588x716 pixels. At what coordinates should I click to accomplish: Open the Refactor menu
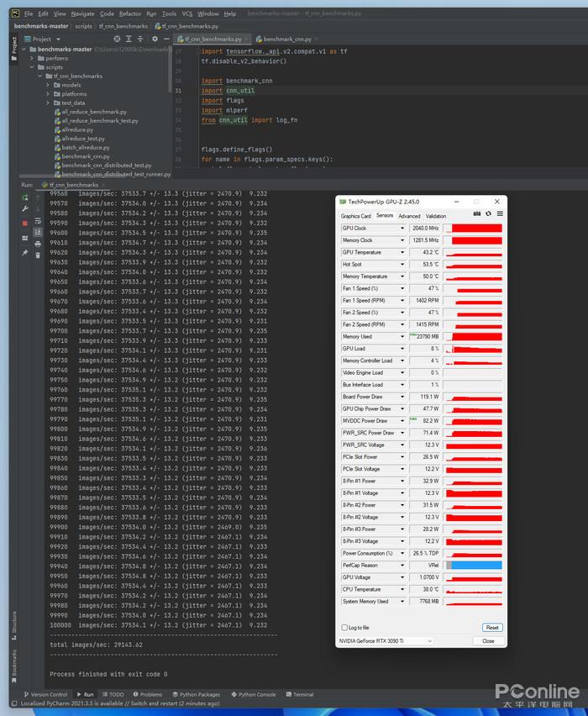pos(130,14)
